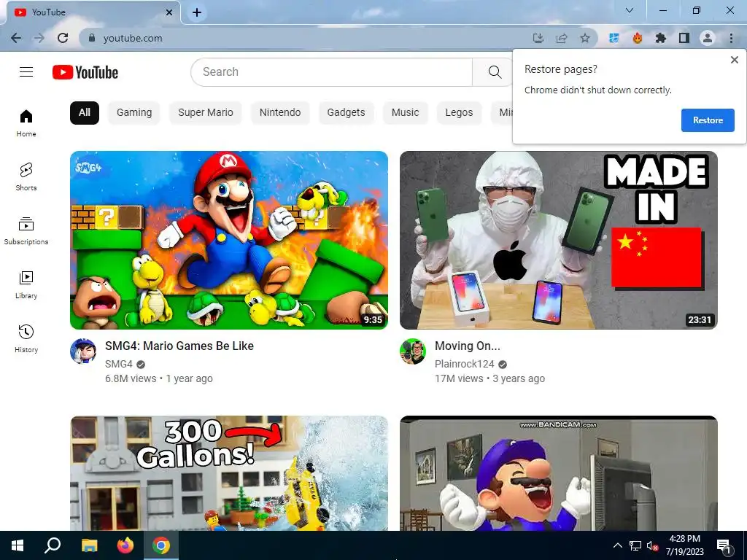747x560 pixels.
Task: Select the All filter chip
Action: point(85,113)
